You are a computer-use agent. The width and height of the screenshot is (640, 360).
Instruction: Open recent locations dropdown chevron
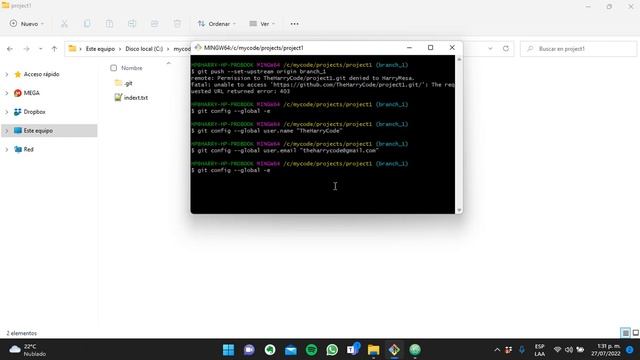40,49
